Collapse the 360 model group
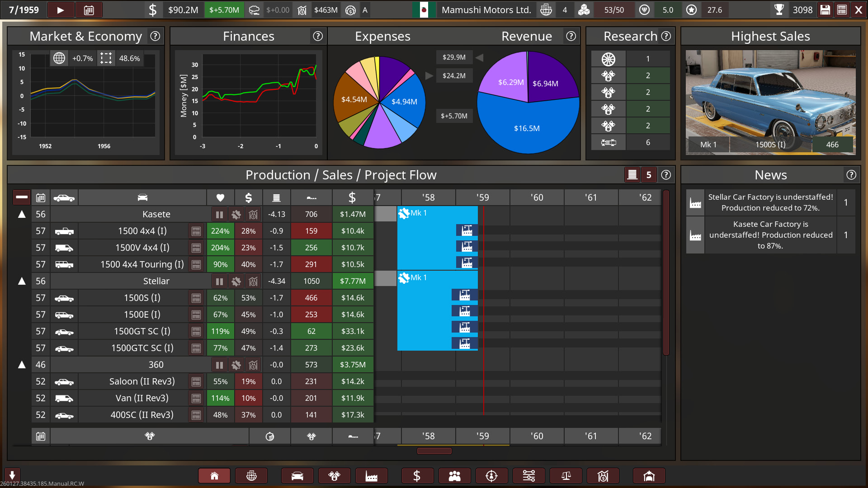The image size is (868, 488). 22,365
